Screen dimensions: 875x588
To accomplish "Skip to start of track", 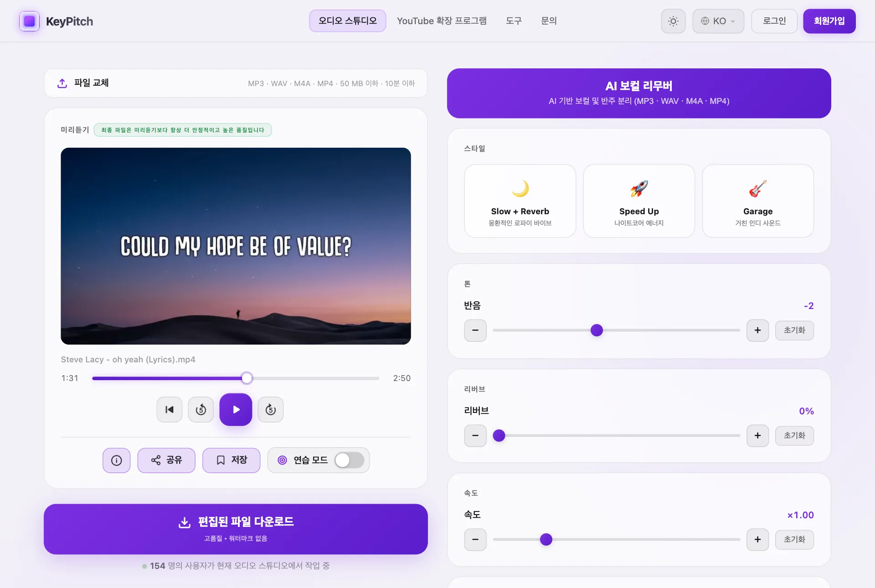I will pos(170,410).
